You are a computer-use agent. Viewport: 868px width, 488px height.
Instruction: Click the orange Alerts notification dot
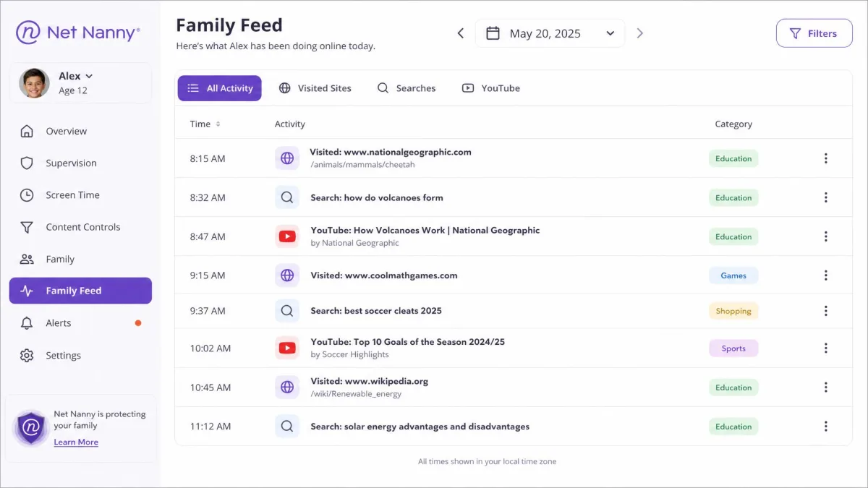coord(138,323)
